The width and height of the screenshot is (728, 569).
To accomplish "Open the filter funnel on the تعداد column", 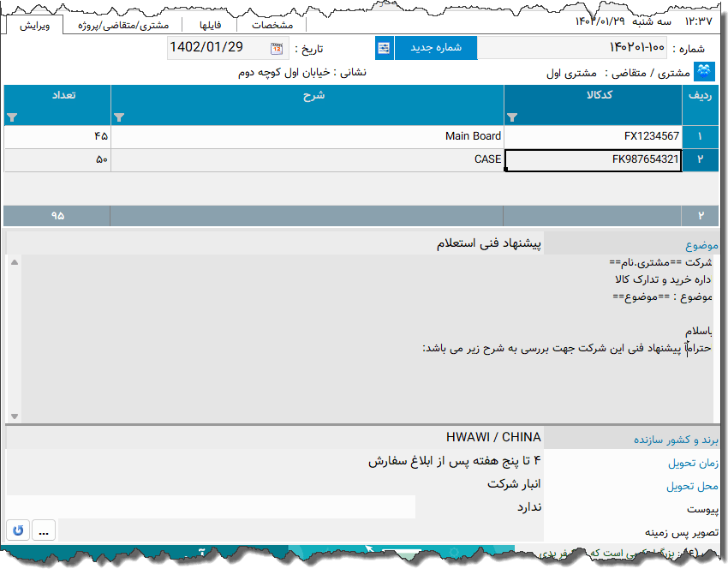I will tap(11, 117).
